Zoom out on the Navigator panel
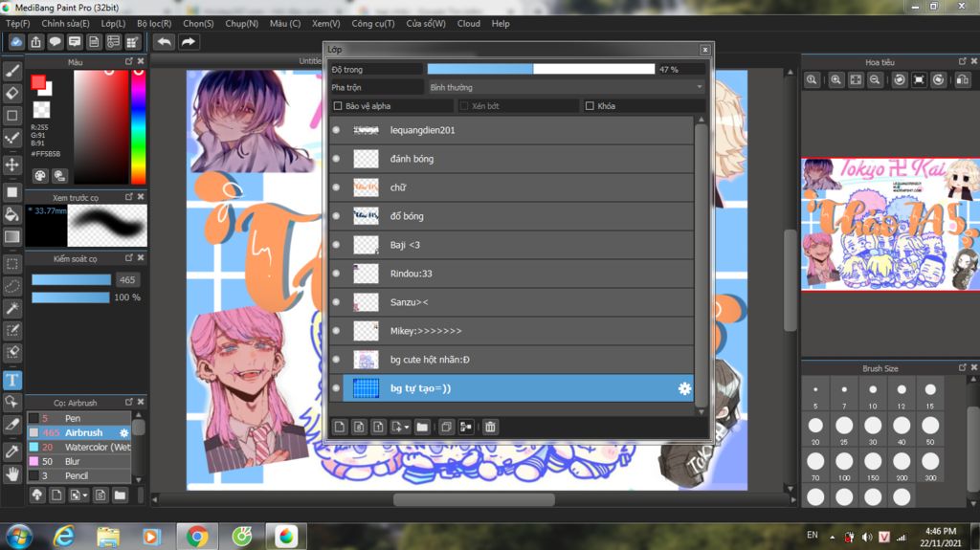The width and height of the screenshot is (980, 550). 875,80
